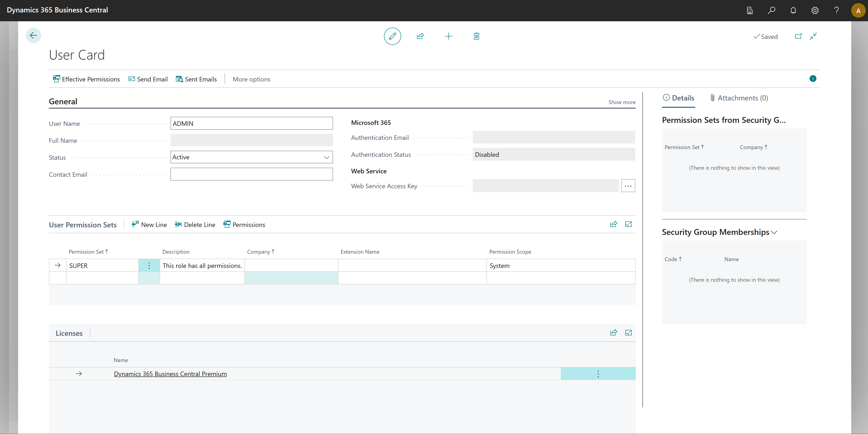Edit the user card with the pencil icon
Screen dimensions: 868x434
point(393,36)
